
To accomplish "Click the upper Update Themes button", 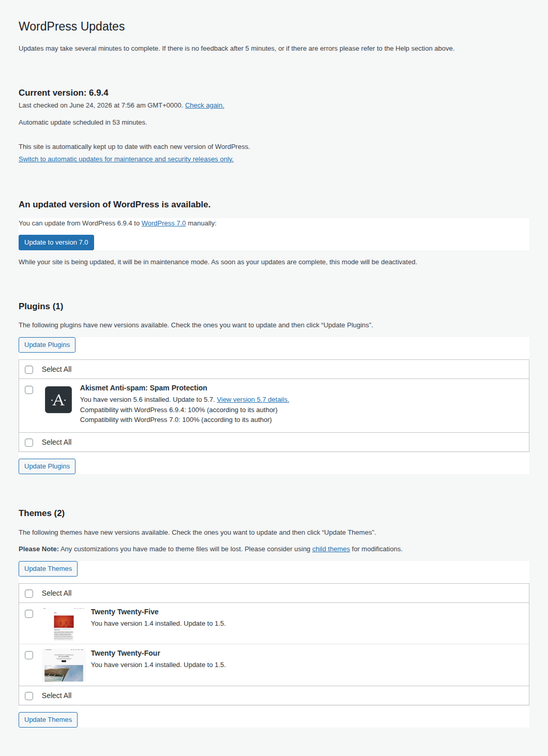I will click(48, 569).
